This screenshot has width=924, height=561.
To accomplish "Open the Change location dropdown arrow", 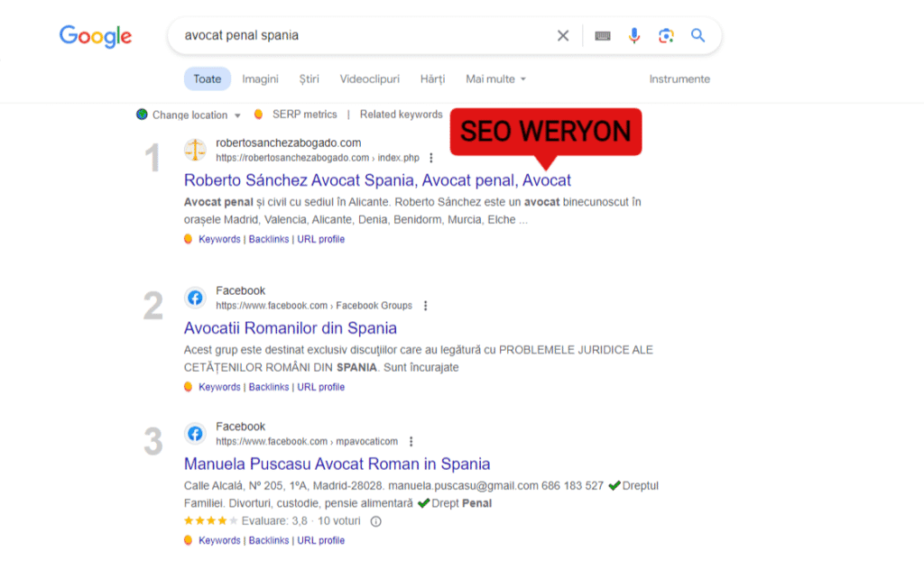I will (x=236, y=115).
